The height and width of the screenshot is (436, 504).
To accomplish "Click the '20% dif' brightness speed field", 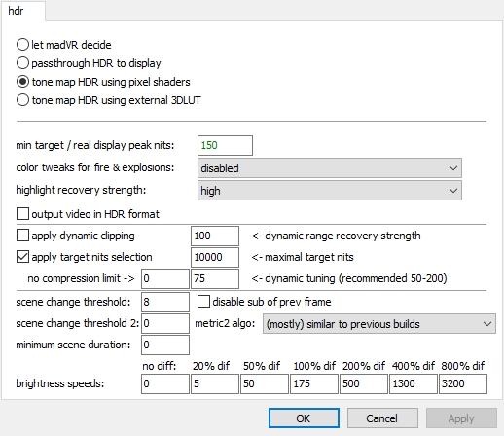I will click(x=215, y=383).
